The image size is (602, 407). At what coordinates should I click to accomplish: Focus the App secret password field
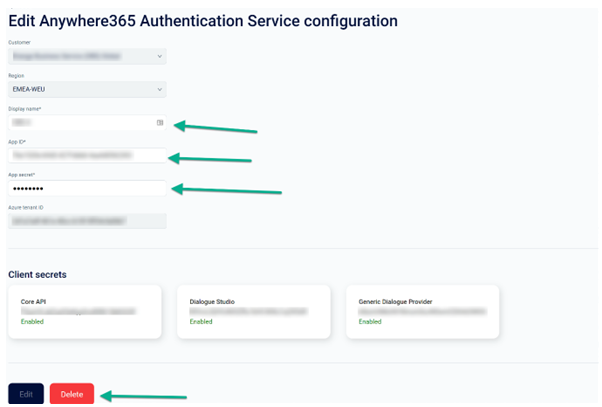point(87,189)
